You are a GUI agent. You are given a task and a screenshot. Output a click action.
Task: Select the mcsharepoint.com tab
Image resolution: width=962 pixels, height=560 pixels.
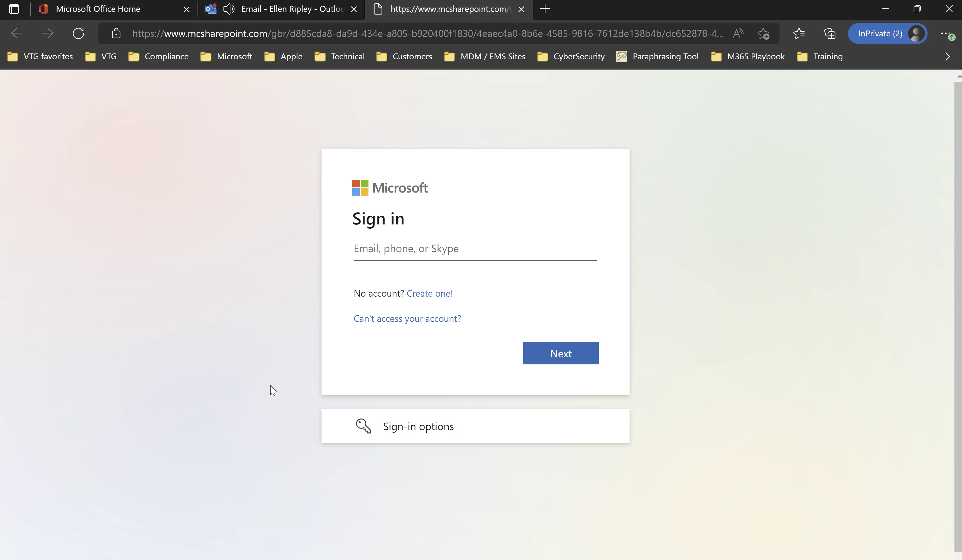tap(449, 9)
